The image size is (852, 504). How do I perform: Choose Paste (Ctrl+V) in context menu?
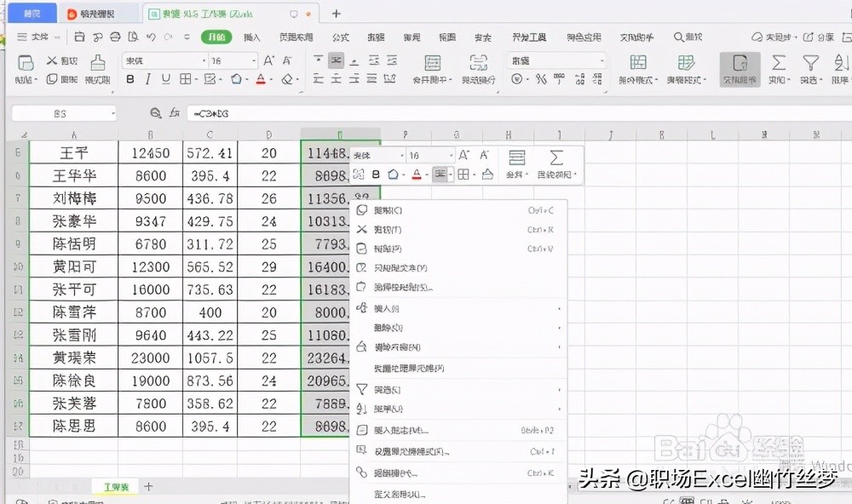tap(459, 249)
